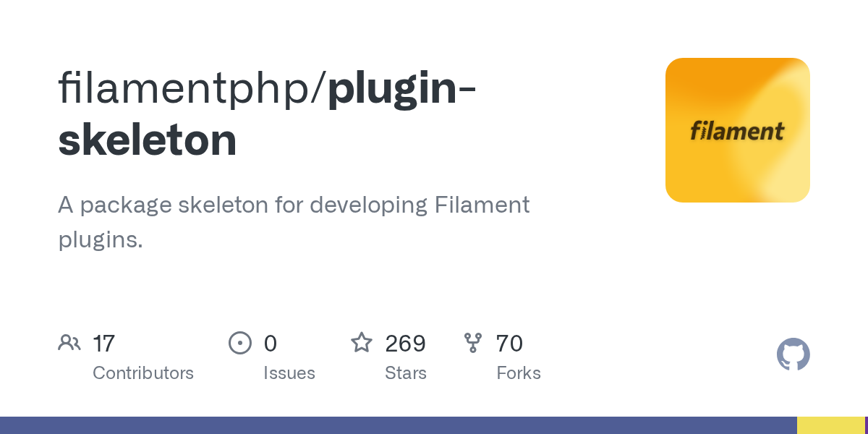This screenshot has height=434, width=868.
Task: Click the 17 contributors count
Action: click(x=104, y=344)
